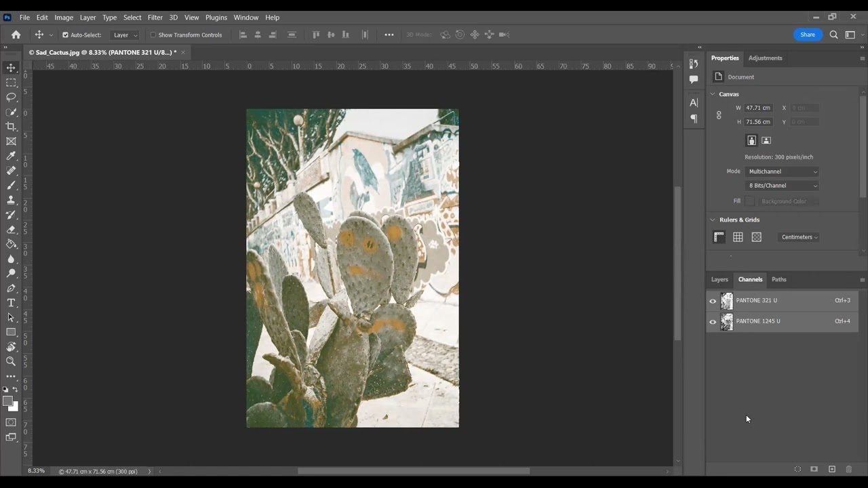Toggle the Auto-Select checkbox

pyautogui.click(x=66, y=35)
